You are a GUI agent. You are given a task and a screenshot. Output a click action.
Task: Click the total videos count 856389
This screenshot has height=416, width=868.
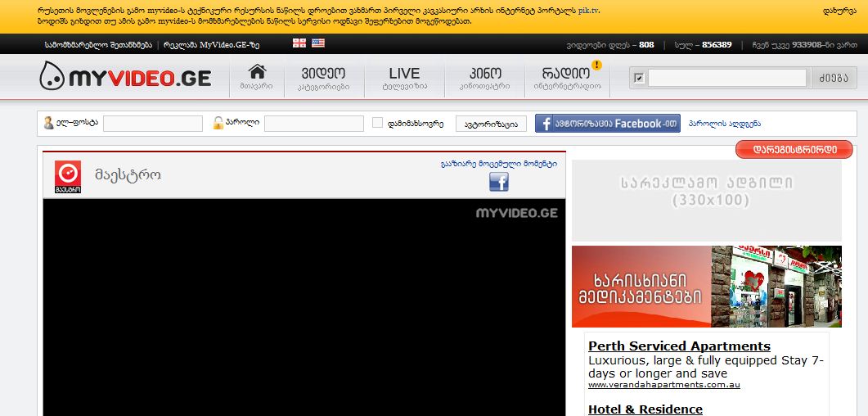point(717,45)
